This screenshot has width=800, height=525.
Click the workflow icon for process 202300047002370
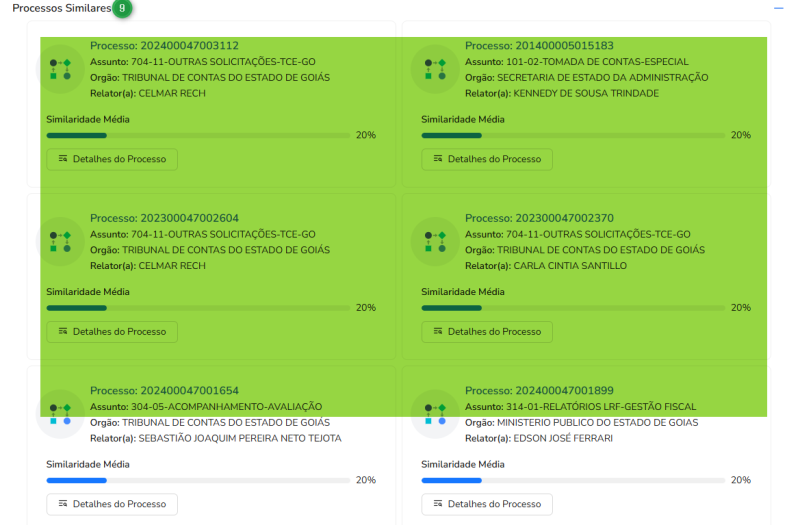(435, 240)
